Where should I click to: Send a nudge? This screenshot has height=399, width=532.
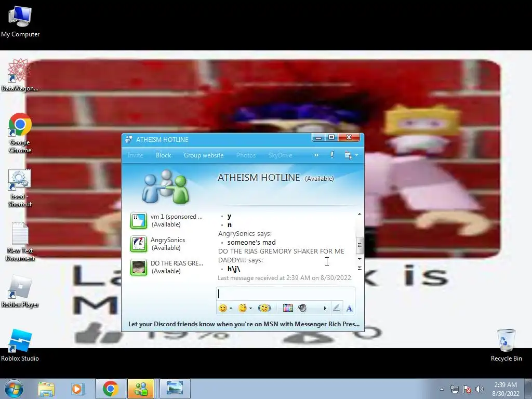coord(264,308)
